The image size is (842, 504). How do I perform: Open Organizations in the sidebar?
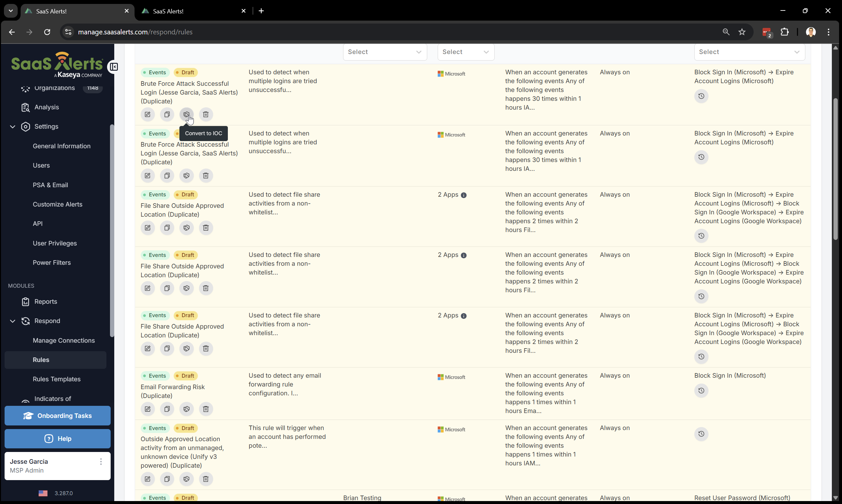tap(54, 88)
